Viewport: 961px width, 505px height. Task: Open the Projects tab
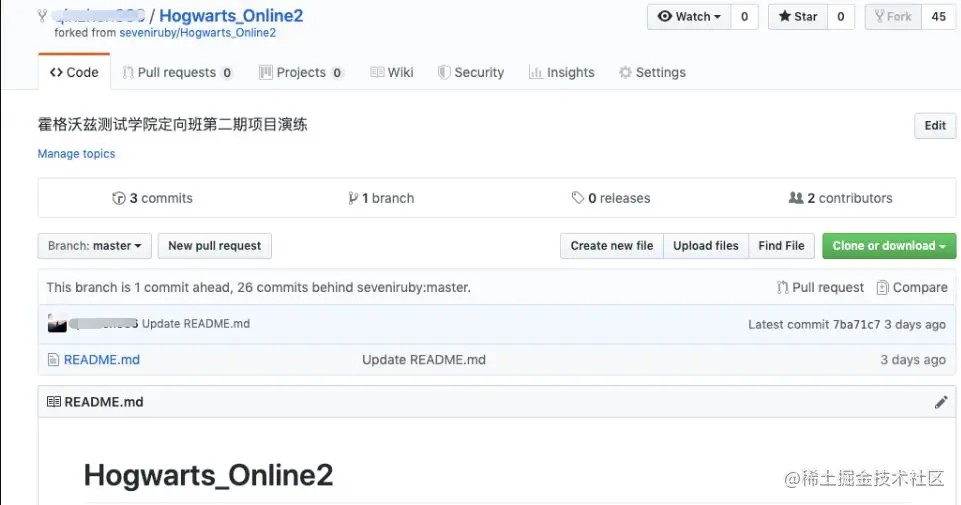pyautogui.click(x=300, y=72)
